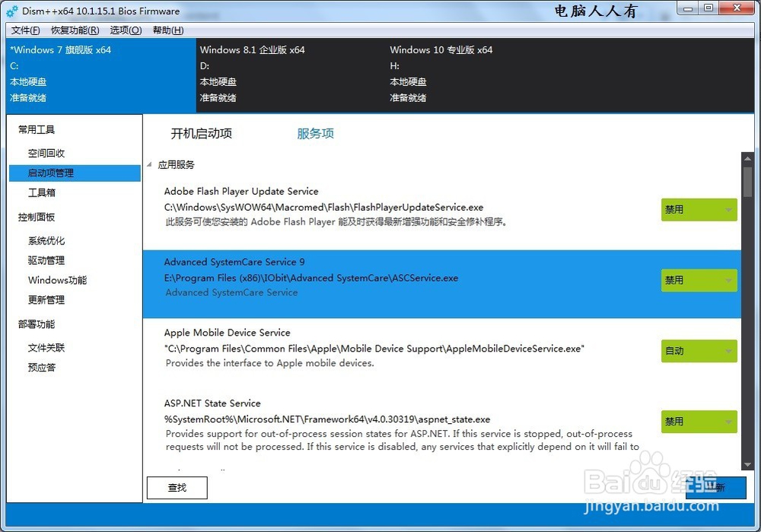Open 更新管理 in the sidebar

click(46, 300)
